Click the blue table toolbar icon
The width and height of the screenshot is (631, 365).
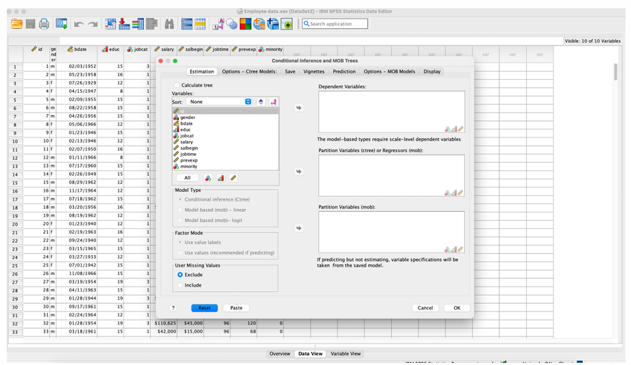click(187, 24)
